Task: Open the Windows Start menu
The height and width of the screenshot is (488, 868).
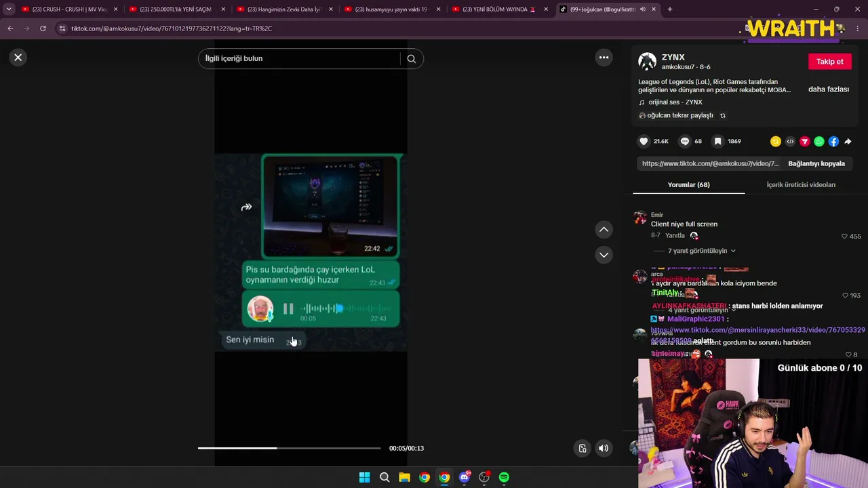Action: (364, 477)
